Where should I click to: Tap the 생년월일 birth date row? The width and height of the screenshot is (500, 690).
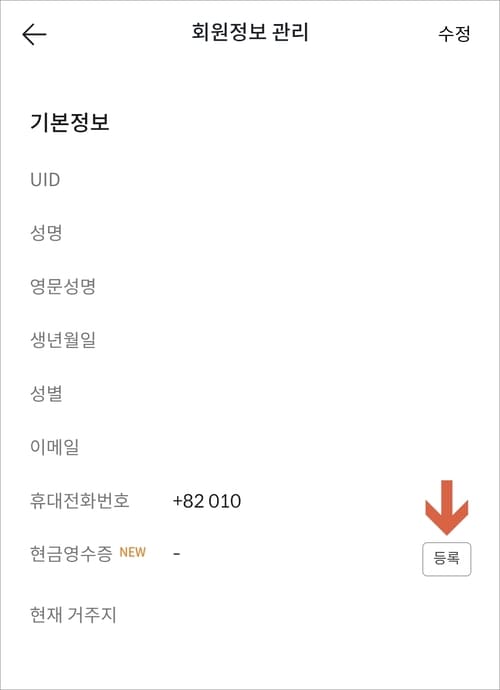(250, 340)
